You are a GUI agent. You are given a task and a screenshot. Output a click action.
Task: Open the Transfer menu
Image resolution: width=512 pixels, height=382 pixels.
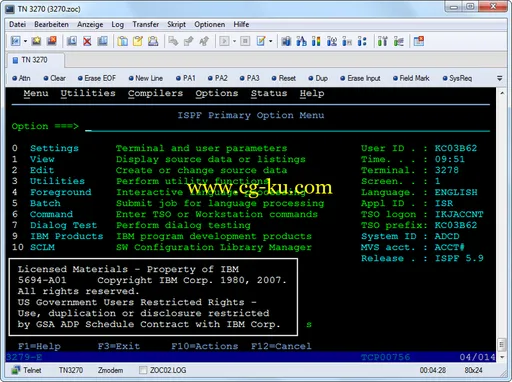pyautogui.click(x=145, y=24)
